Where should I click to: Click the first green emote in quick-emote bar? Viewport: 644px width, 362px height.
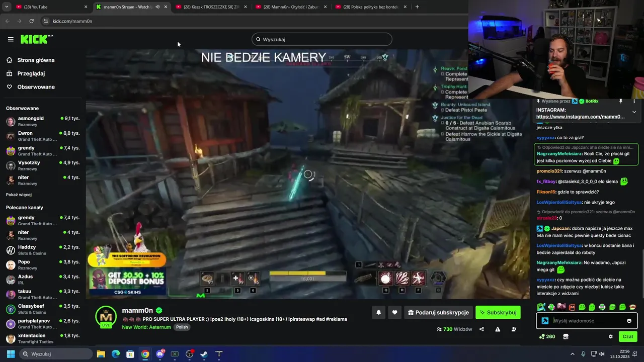[x=541, y=307]
